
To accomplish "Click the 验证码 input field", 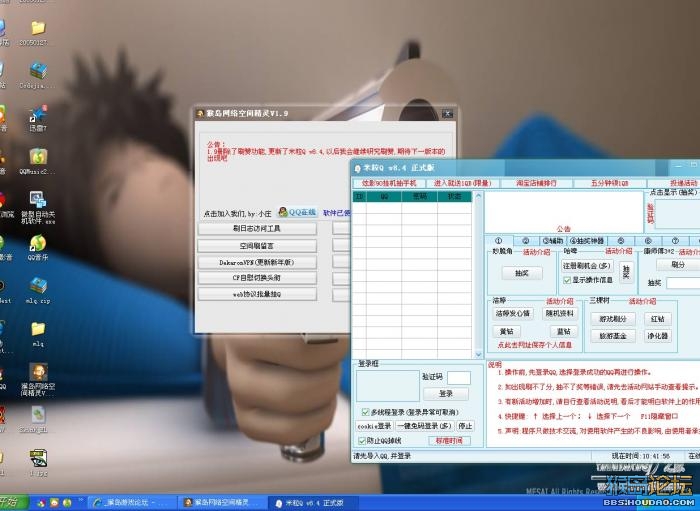I will point(459,378).
